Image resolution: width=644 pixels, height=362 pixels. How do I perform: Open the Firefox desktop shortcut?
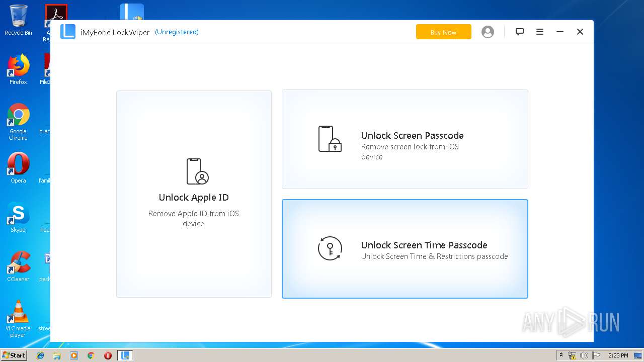pyautogui.click(x=18, y=69)
